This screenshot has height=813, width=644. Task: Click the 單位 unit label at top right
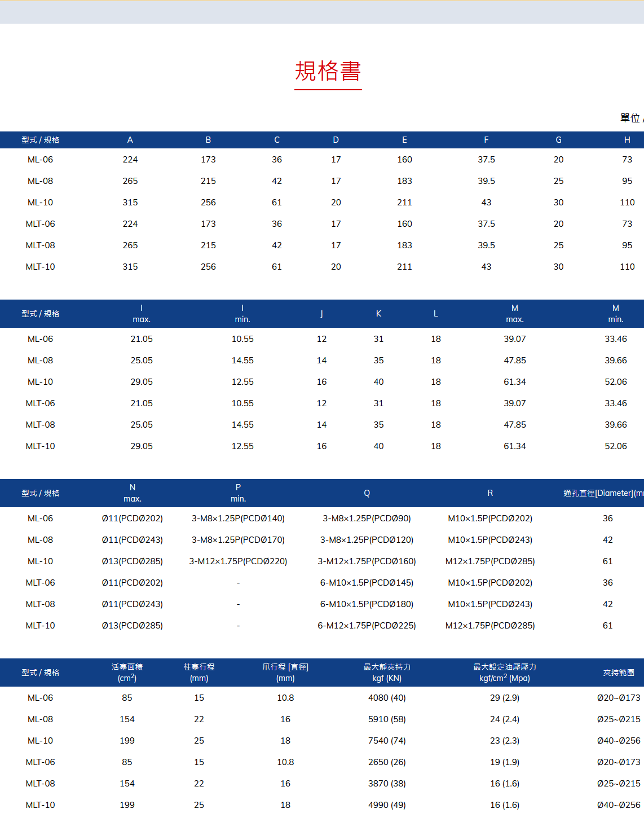(630, 118)
